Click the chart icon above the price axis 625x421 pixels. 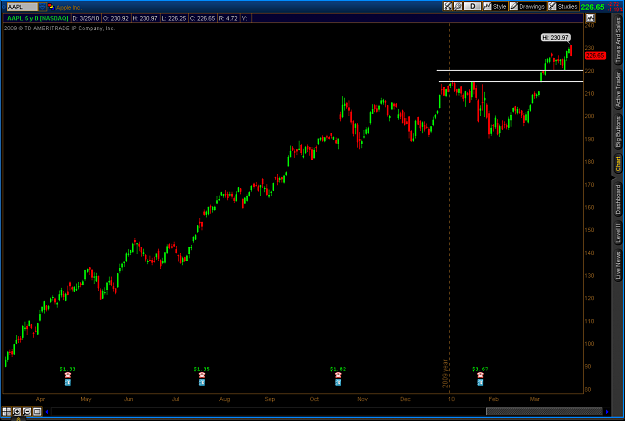(590, 18)
